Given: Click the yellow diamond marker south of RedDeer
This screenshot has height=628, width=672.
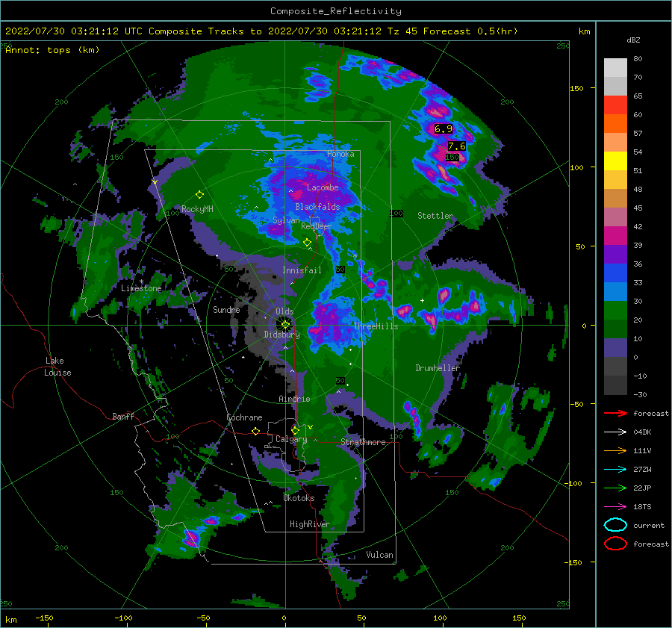Looking at the screenshot, I should tap(307, 243).
